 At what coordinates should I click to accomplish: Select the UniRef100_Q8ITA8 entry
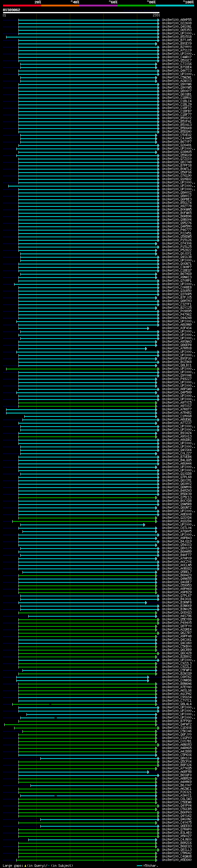[x=176, y=162]
